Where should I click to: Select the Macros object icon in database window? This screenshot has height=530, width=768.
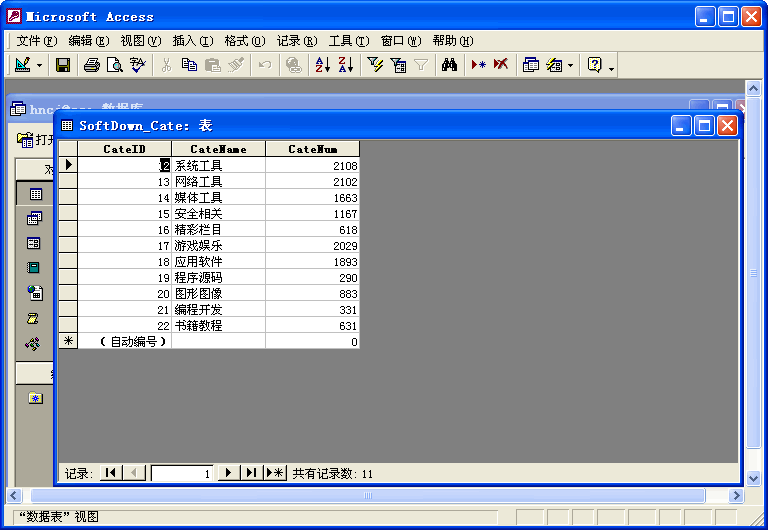(32, 318)
